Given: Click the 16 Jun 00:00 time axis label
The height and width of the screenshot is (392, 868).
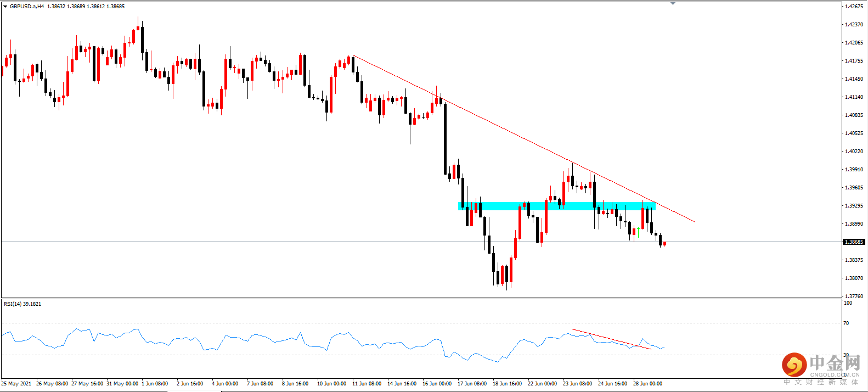Looking at the screenshot, I should point(437,383).
